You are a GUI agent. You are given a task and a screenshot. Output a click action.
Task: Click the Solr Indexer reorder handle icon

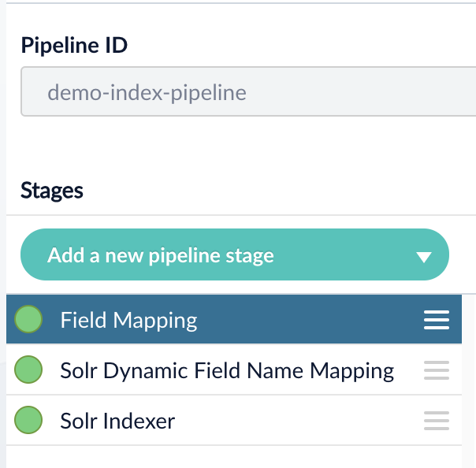(436, 421)
